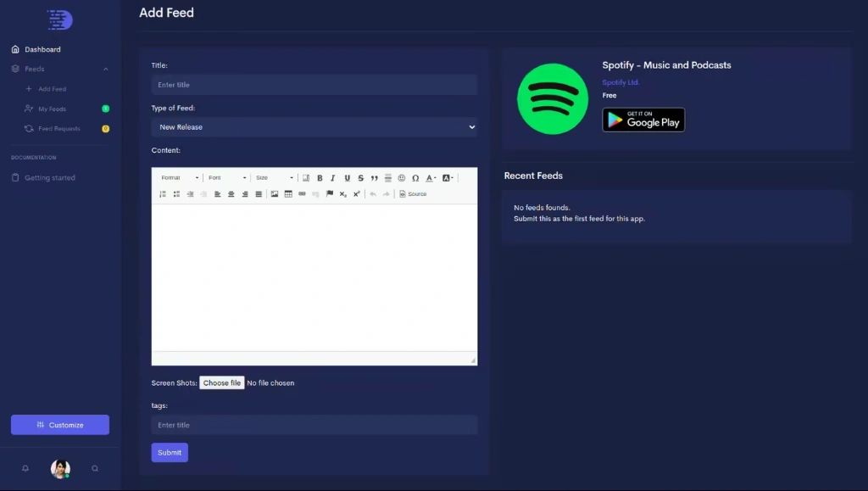The width and height of the screenshot is (868, 491).
Task: Insert anchor using flag icon
Action: tap(330, 193)
